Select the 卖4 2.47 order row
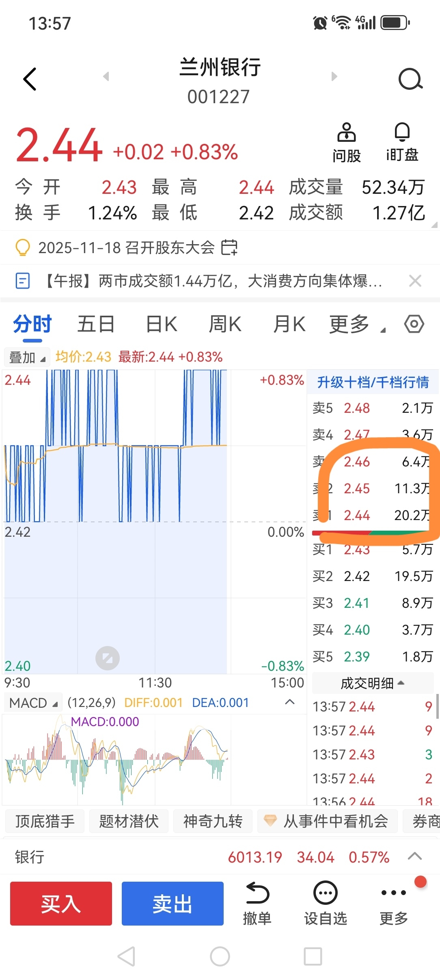The image size is (440, 980). click(x=373, y=434)
